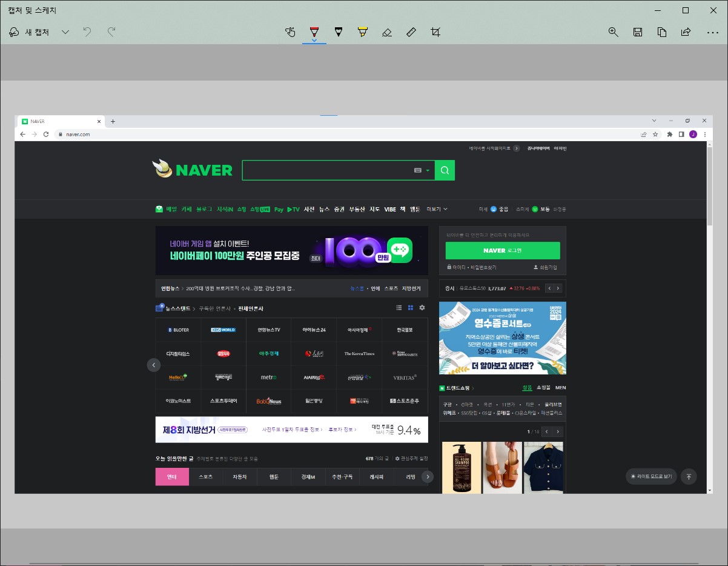The width and height of the screenshot is (728, 566).
Task: Select the yellow highlighter tool
Action: tap(362, 32)
